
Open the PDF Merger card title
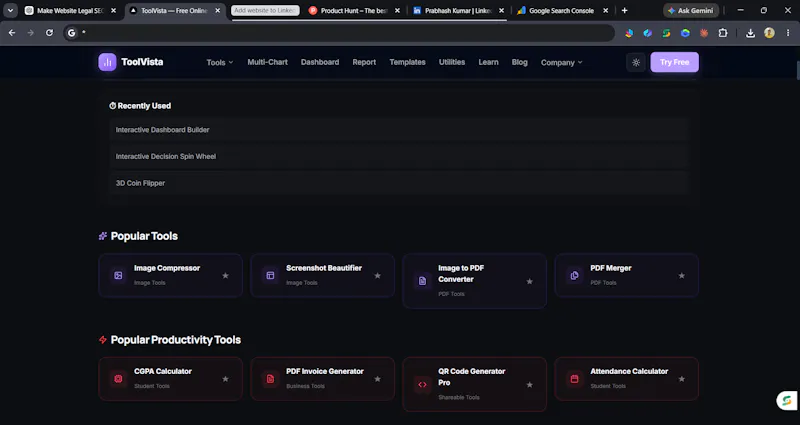click(611, 268)
